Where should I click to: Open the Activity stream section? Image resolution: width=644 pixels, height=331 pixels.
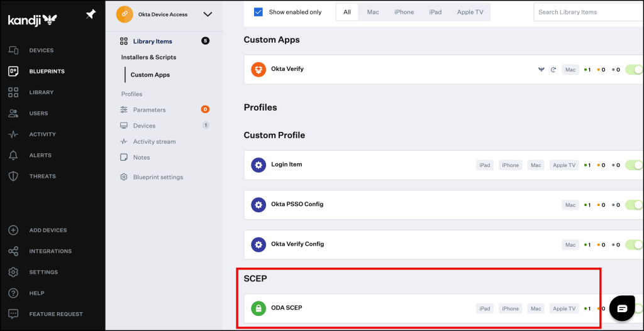[154, 142]
